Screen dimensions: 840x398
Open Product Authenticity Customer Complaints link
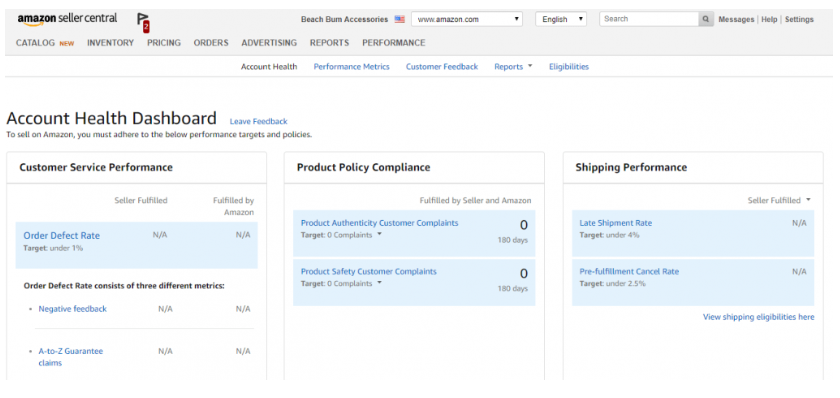[x=379, y=223]
